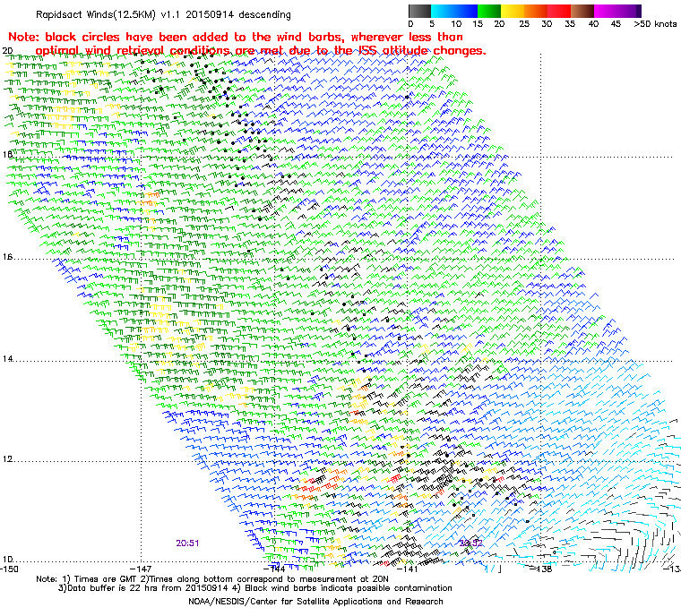Click the red 'Note: black circles have been added' line
This screenshot has height=616, width=681.
tap(236, 37)
